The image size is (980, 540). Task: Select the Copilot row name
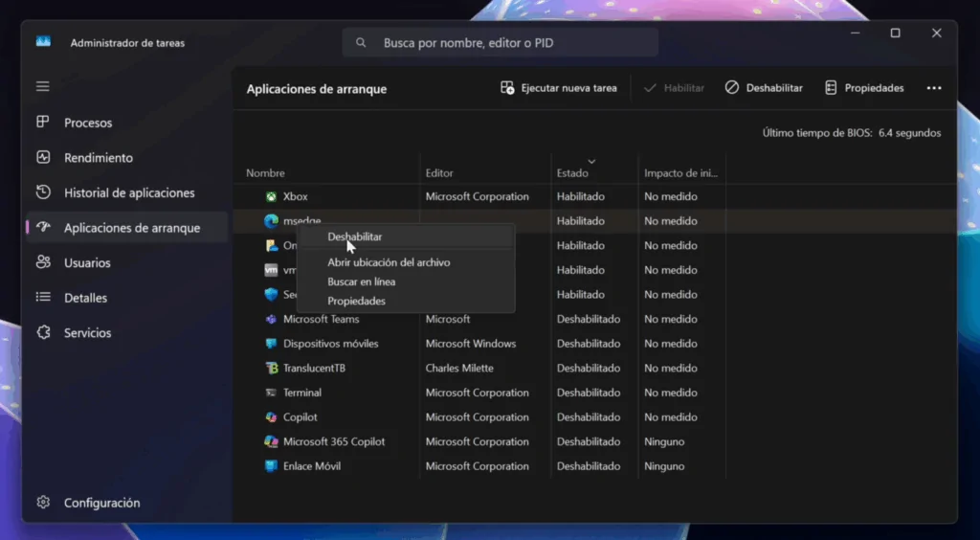(300, 416)
